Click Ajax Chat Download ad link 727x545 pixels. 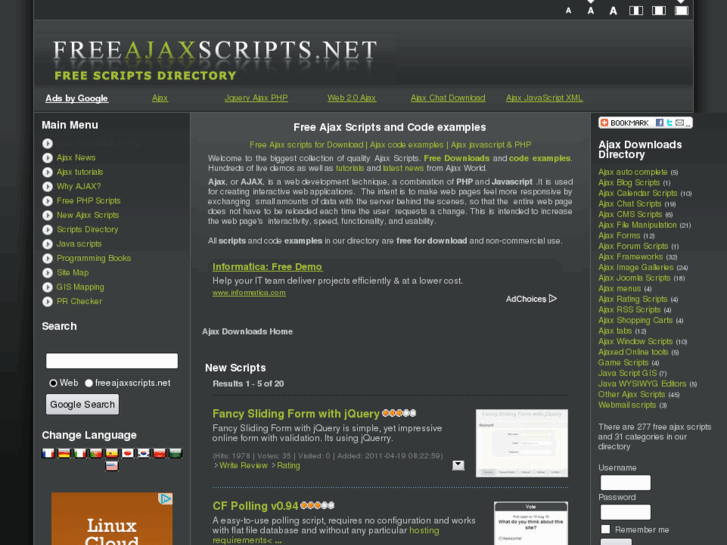(x=448, y=98)
